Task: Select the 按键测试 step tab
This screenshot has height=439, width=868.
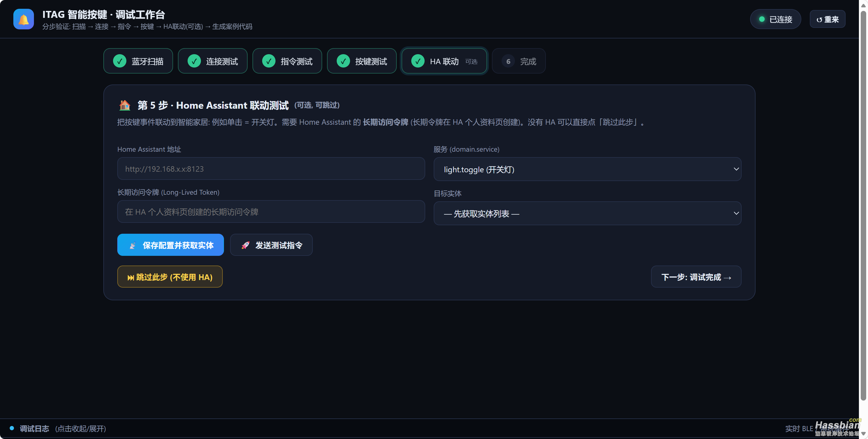Action: pos(362,61)
